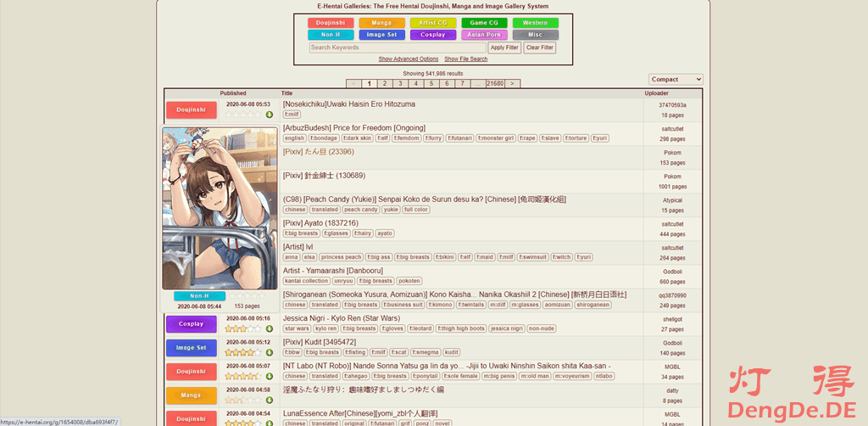Toggle the Image Set category filter

(x=382, y=34)
